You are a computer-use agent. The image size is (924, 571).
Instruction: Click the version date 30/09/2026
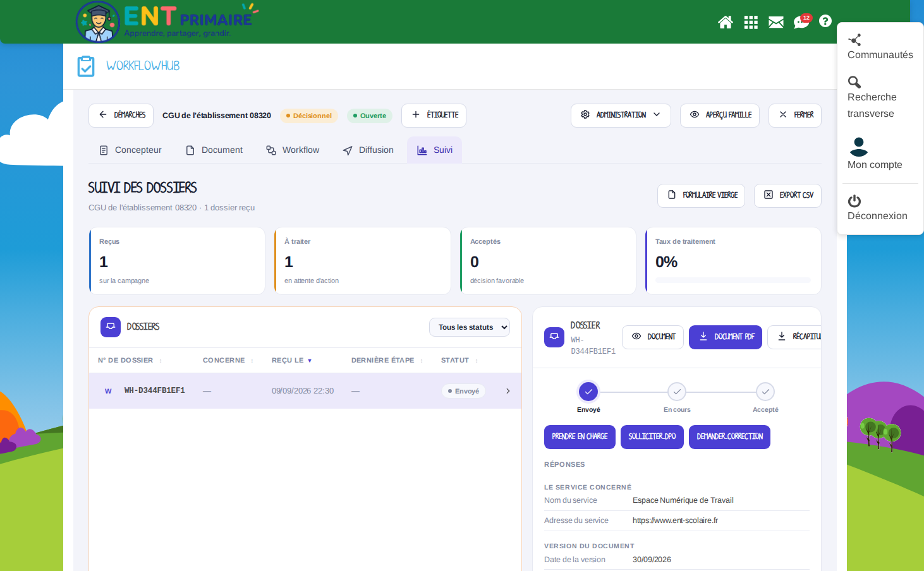(x=652, y=560)
